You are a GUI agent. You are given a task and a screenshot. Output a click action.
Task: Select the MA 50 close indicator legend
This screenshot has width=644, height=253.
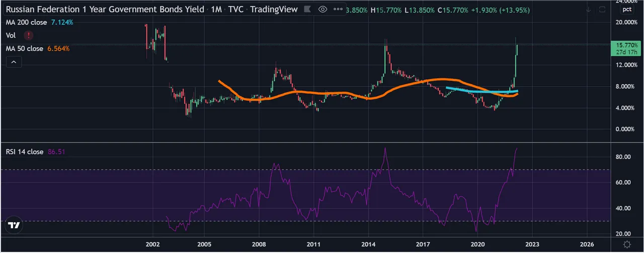tap(25, 49)
